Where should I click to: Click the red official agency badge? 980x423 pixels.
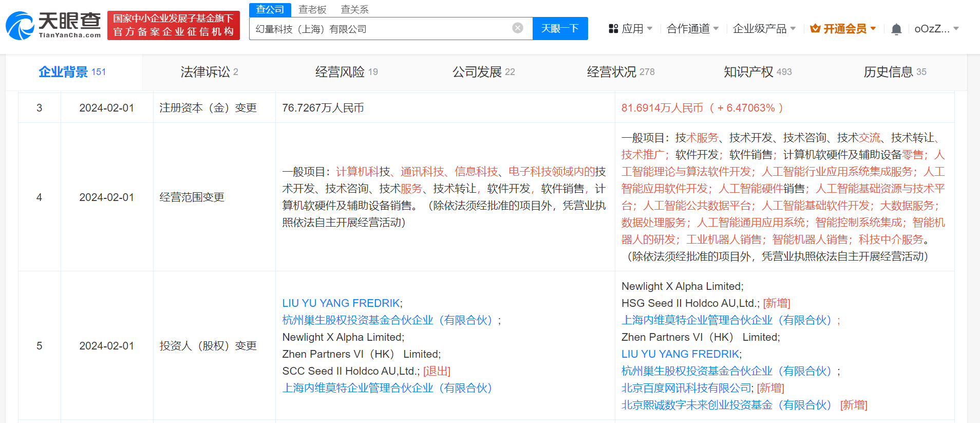(x=174, y=25)
